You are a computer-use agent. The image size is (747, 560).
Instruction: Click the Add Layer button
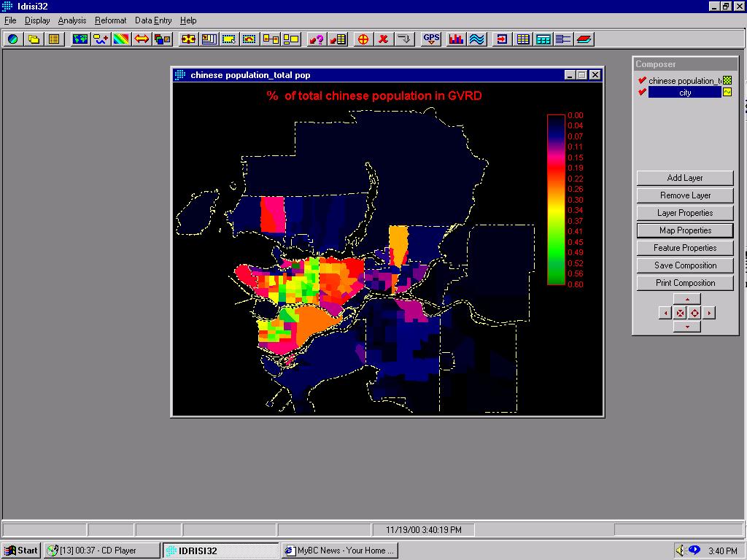[685, 178]
